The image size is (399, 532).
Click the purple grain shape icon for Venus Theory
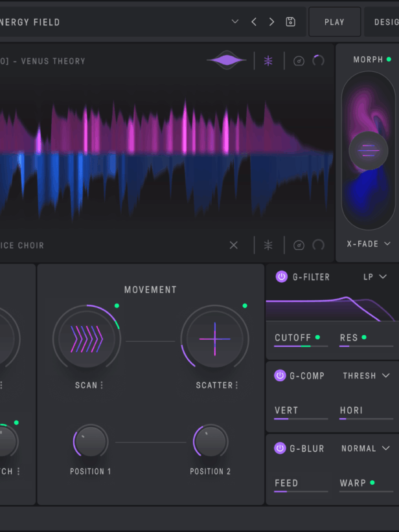[x=227, y=60]
